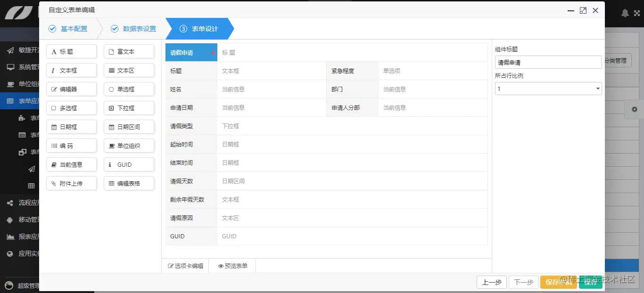The image size is (644, 293).
Task: Select the 编辑表格 editable table component
Action: [129, 183]
